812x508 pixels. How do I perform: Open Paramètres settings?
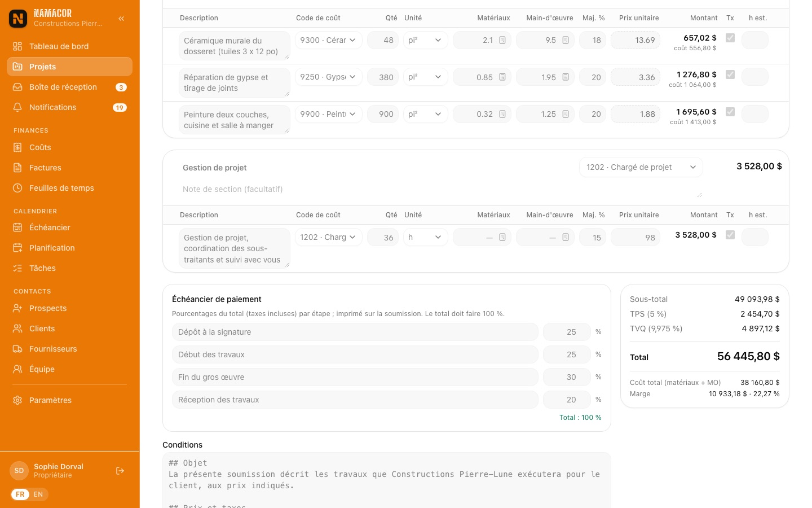point(69,400)
